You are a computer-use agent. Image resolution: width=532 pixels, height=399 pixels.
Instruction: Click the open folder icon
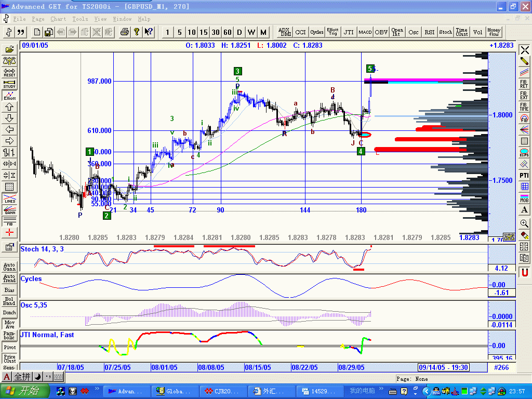(9, 49)
